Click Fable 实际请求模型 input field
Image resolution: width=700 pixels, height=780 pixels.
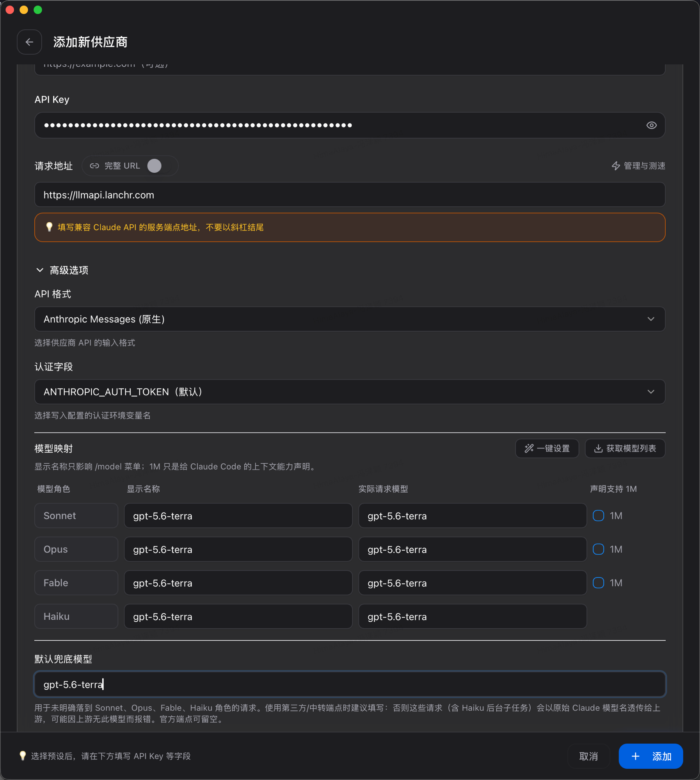tap(473, 583)
